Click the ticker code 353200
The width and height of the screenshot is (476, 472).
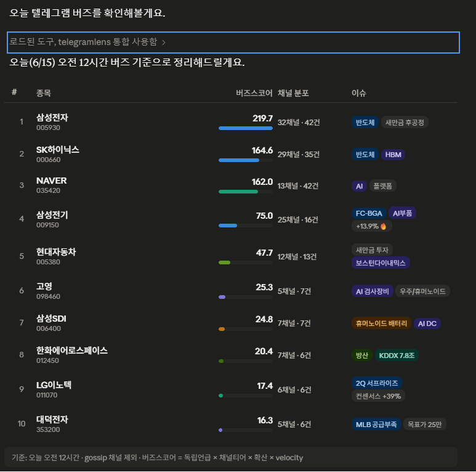(x=48, y=429)
